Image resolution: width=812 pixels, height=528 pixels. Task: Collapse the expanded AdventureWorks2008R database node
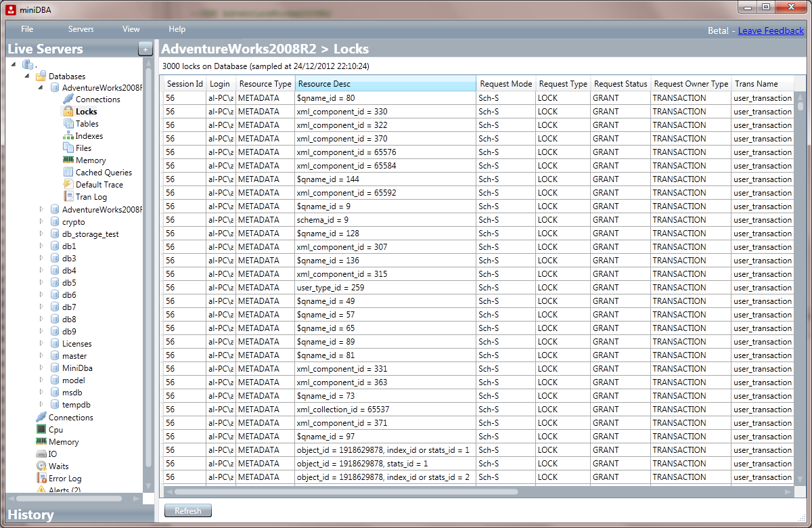[x=41, y=87]
